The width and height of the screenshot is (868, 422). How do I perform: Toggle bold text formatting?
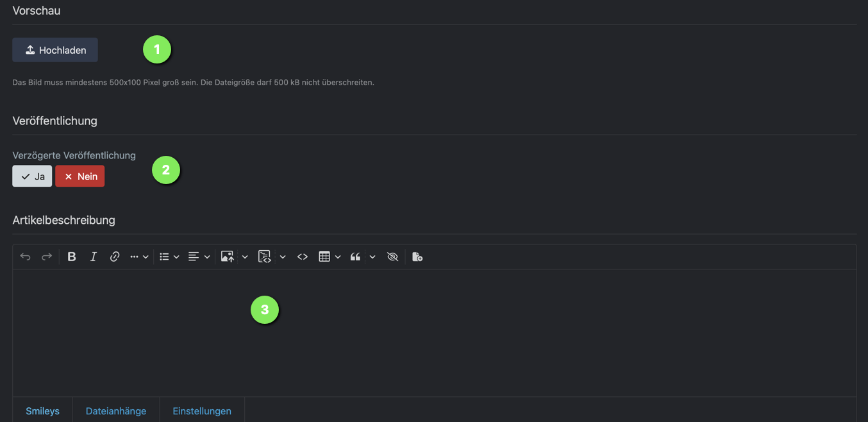pos(72,257)
